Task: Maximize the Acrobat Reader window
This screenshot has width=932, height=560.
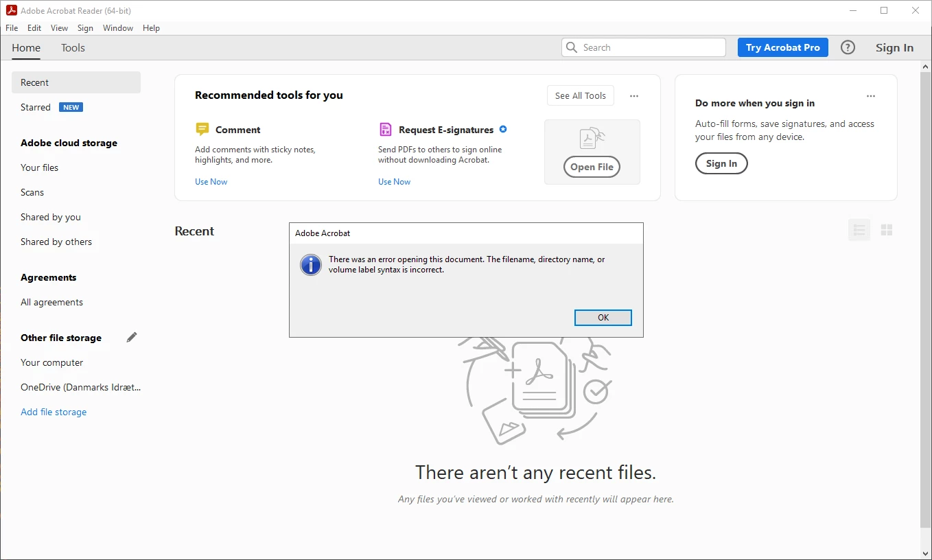Action: [x=884, y=10]
